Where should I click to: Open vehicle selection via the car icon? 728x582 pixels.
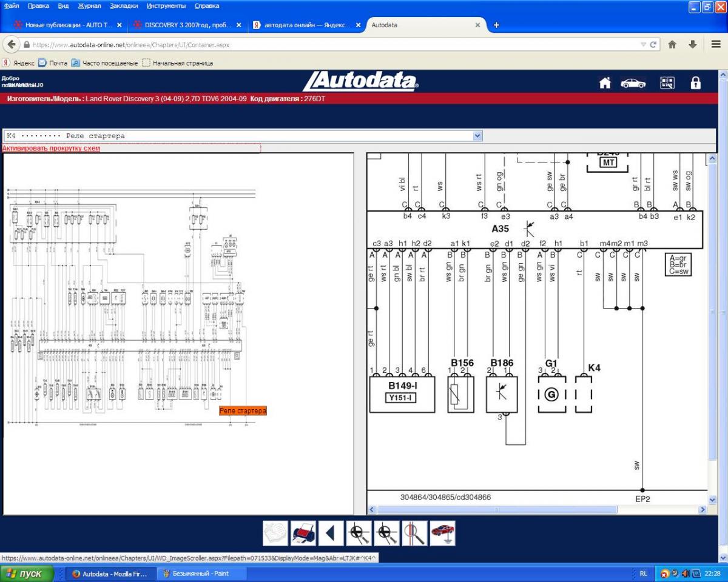coord(633,84)
